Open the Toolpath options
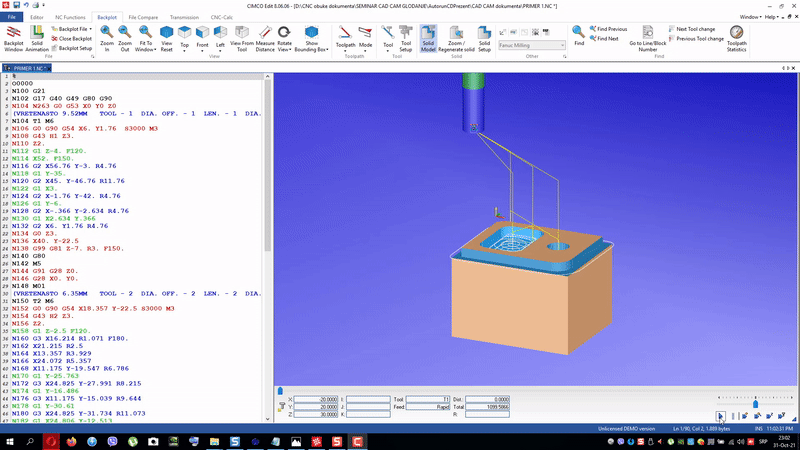This screenshot has height=450, width=800. (345, 36)
